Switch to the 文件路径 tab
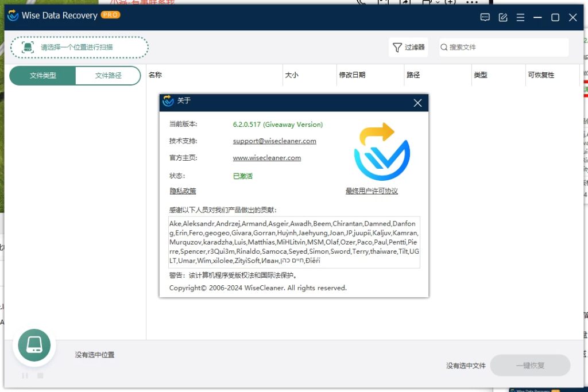The width and height of the screenshot is (588, 392). 108,76
